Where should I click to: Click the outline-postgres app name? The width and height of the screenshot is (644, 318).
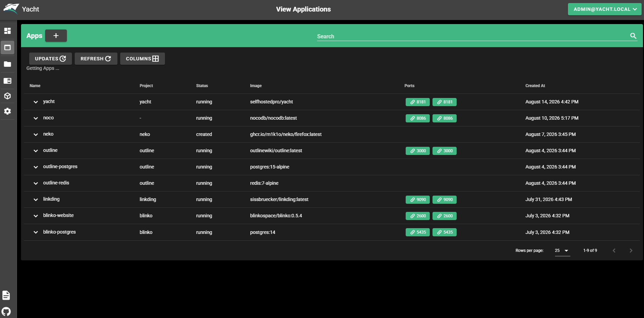pyautogui.click(x=60, y=166)
